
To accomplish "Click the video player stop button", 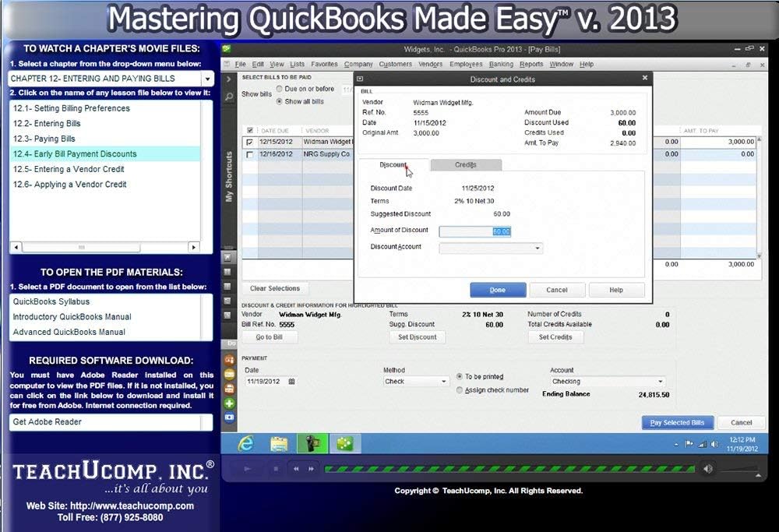I will point(277,468).
